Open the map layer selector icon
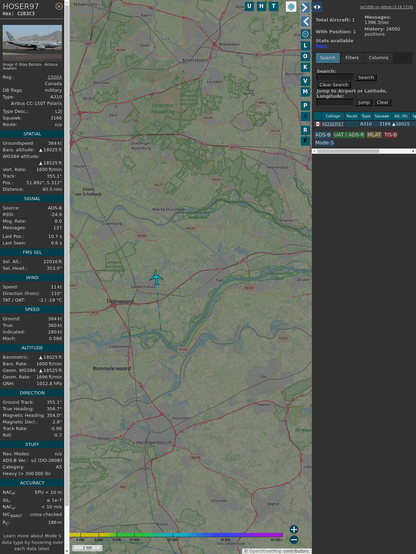 (291, 7)
